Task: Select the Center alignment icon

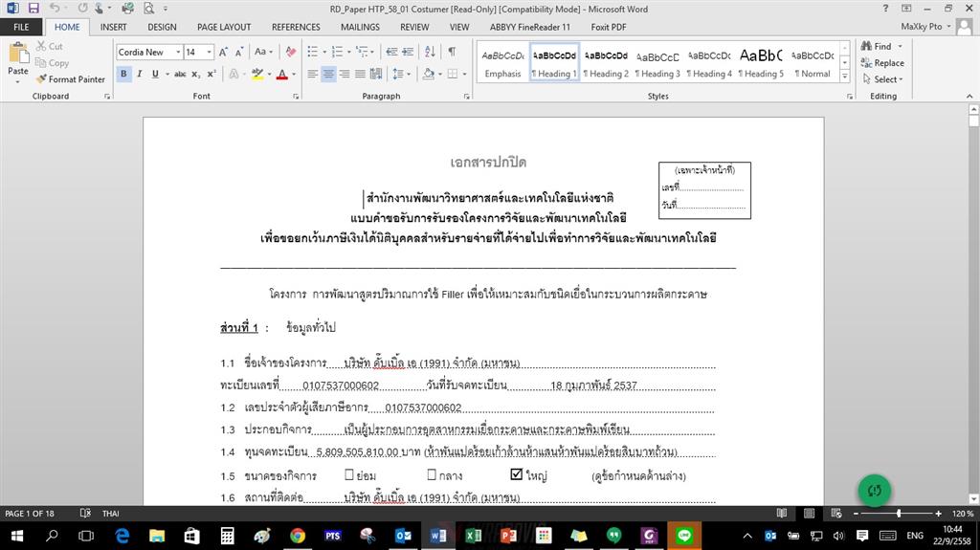Action: (328, 74)
